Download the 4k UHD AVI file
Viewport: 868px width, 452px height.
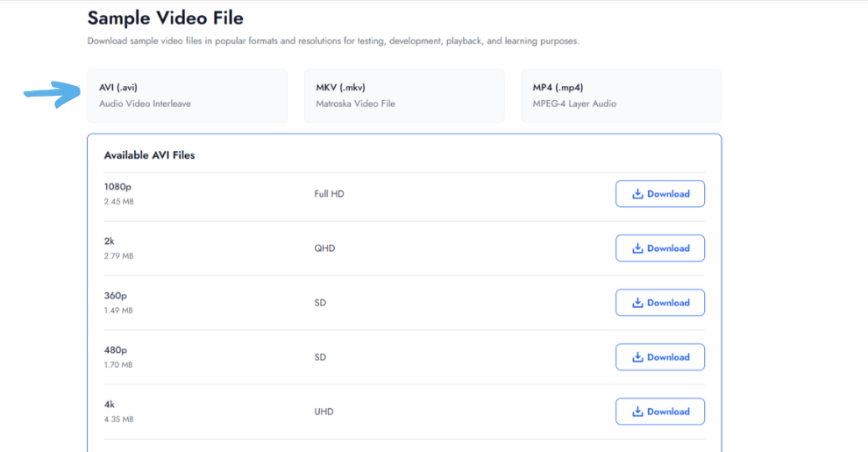(660, 412)
